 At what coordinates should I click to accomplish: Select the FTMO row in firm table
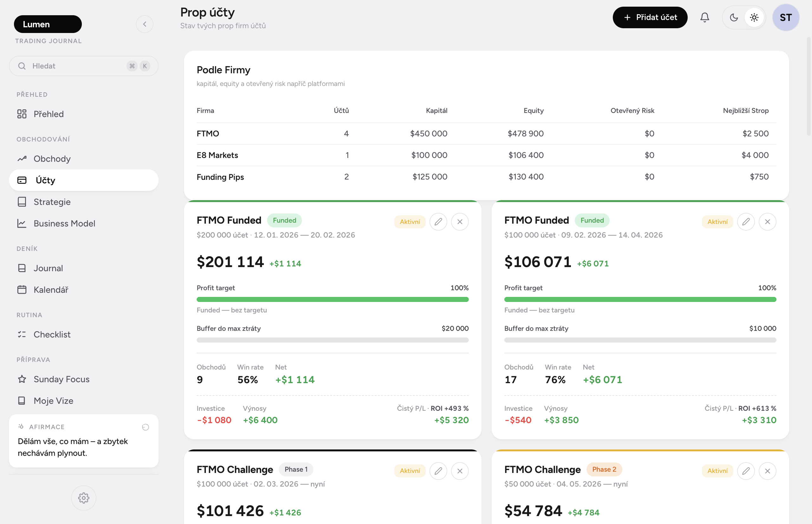[486, 134]
